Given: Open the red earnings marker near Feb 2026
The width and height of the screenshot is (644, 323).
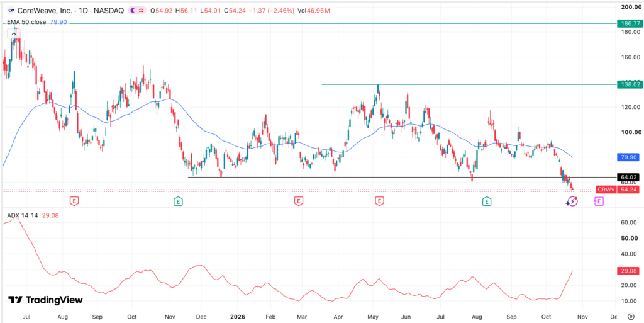Looking at the screenshot, I should (298, 201).
